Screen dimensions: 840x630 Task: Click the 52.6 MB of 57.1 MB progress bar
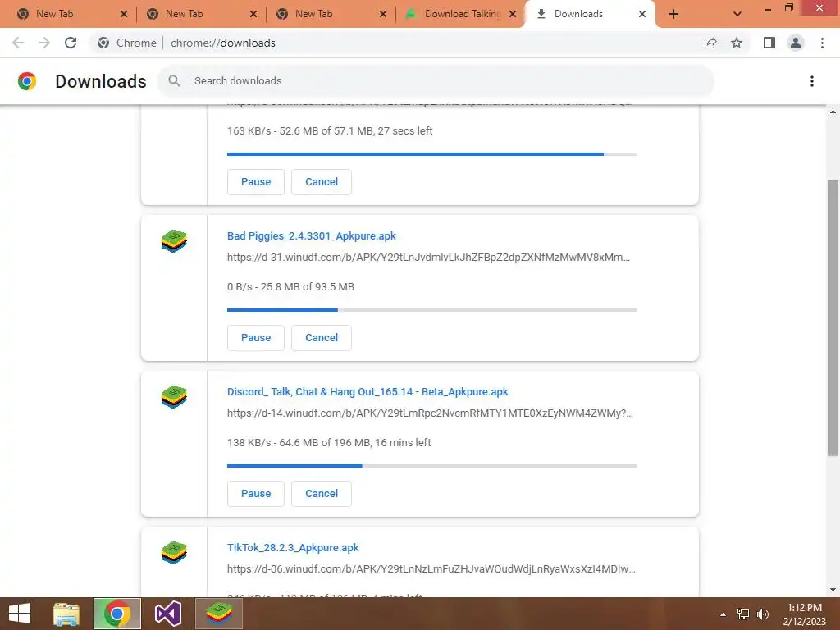click(431, 153)
